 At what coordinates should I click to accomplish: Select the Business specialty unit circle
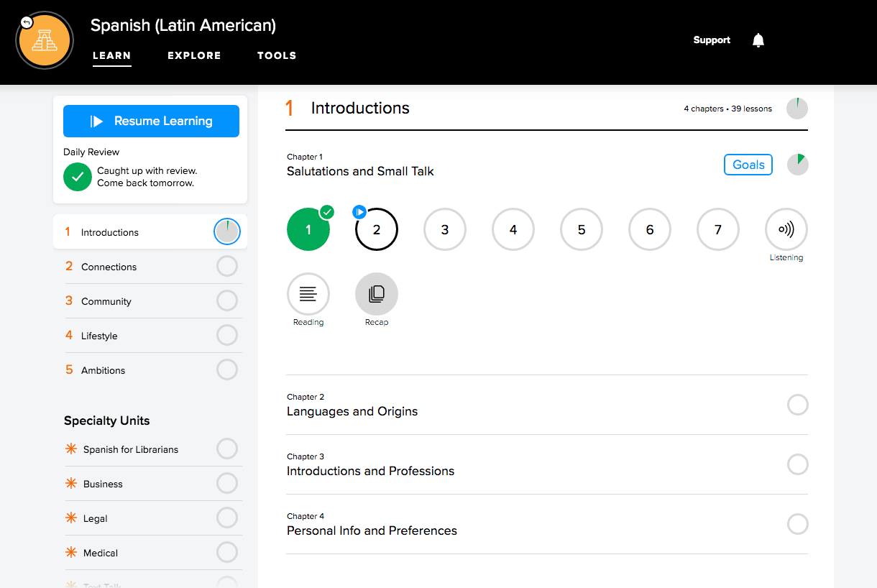(226, 484)
